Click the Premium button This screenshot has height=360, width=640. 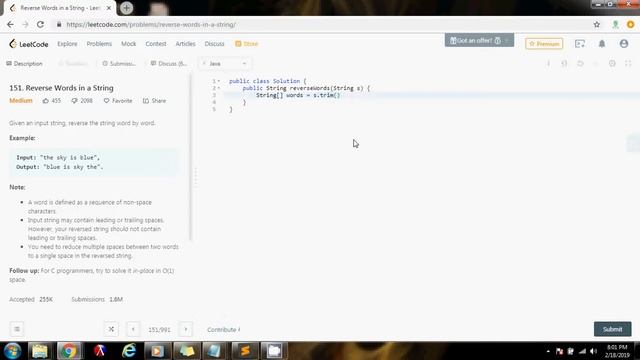pos(544,44)
